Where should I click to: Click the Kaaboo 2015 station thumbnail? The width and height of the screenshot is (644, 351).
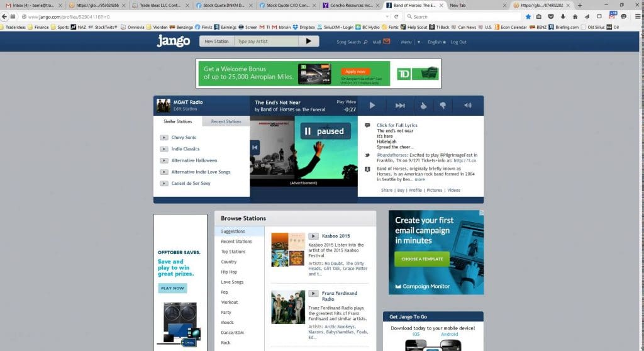tap(288, 250)
